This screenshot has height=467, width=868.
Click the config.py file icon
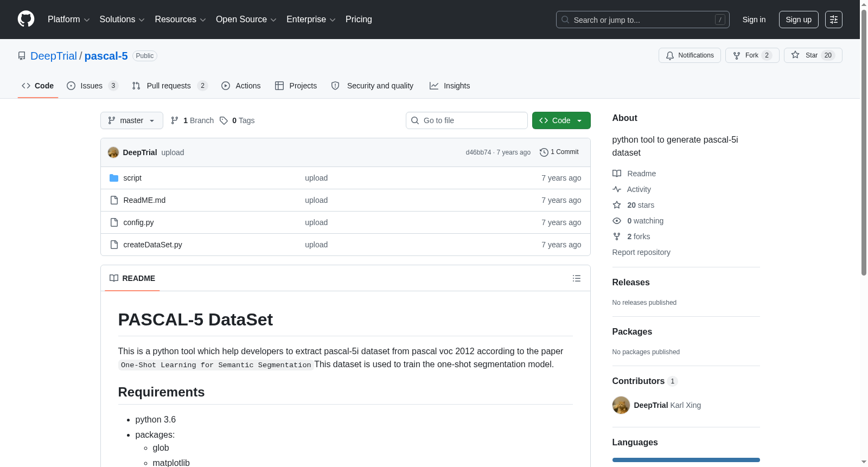point(114,222)
